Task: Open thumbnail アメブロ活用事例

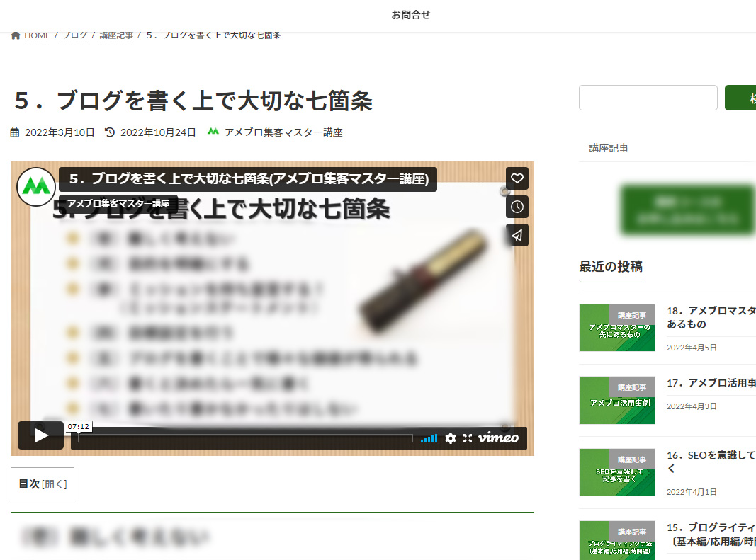Action: (617, 400)
